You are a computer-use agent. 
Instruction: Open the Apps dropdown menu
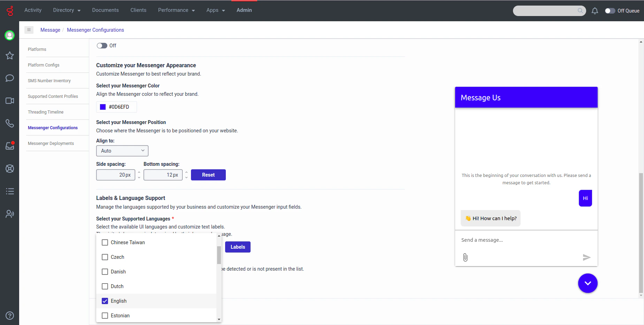215,10
